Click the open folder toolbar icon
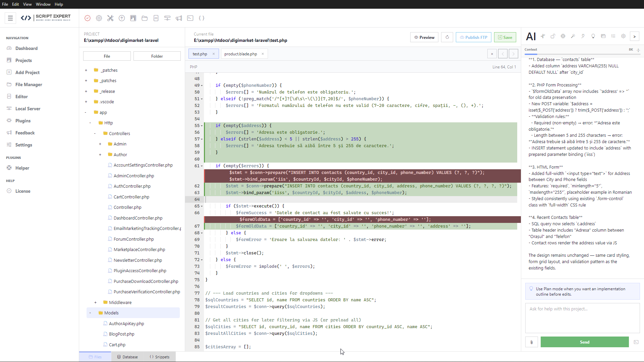The height and width of the screenshot is (362, 644). pos(145,18)
